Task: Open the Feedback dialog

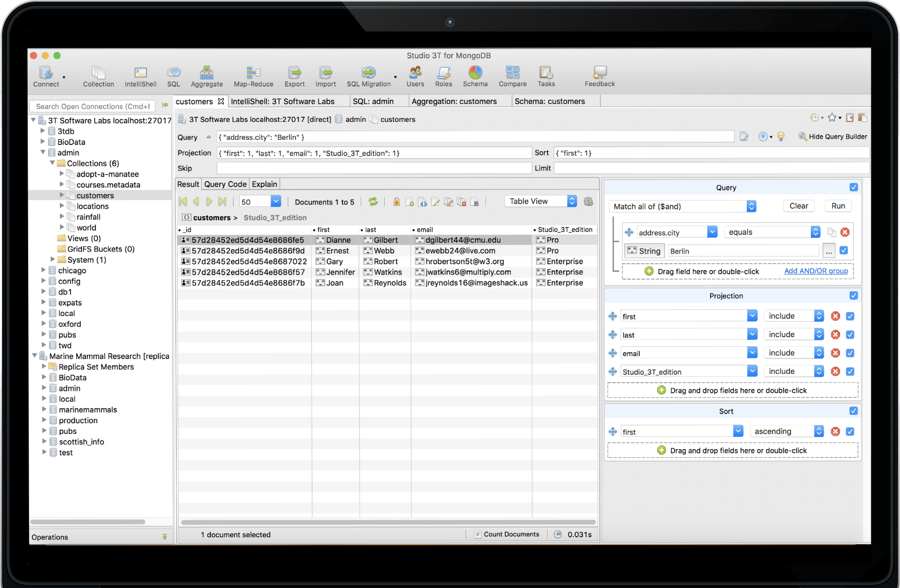Action: point(600,76)
